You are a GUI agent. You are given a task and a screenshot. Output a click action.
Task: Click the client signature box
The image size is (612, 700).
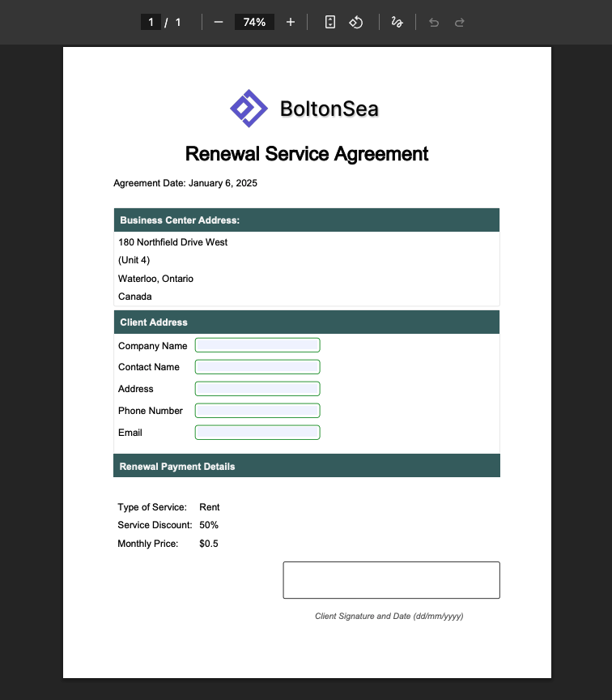[391, 580]
